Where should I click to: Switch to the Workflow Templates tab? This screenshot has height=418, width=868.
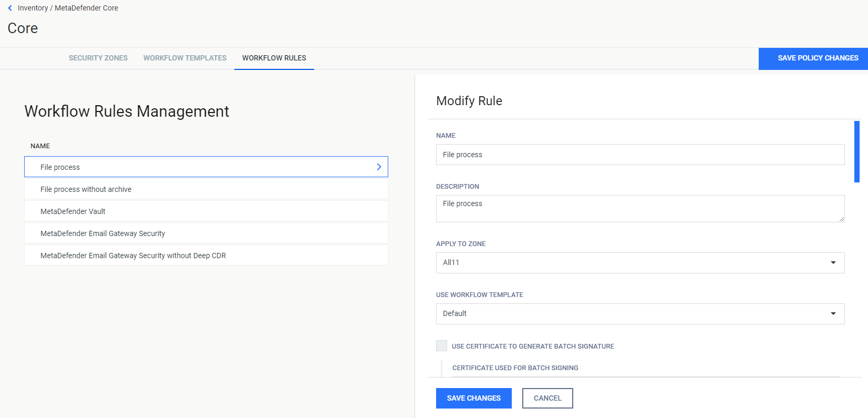[185, 58]
